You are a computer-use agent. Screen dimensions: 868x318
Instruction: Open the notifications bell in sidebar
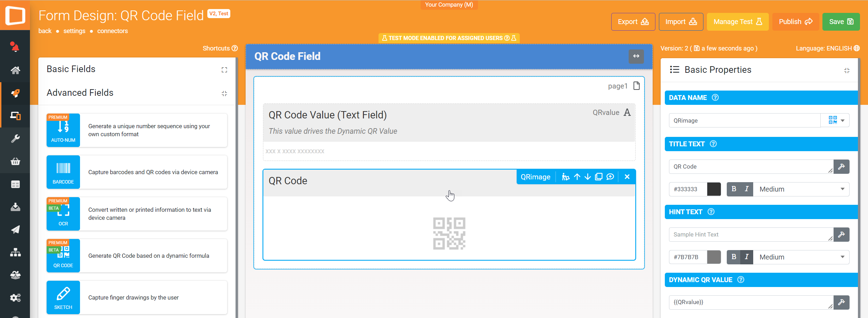pyautogui.click(x=15, y=47)
